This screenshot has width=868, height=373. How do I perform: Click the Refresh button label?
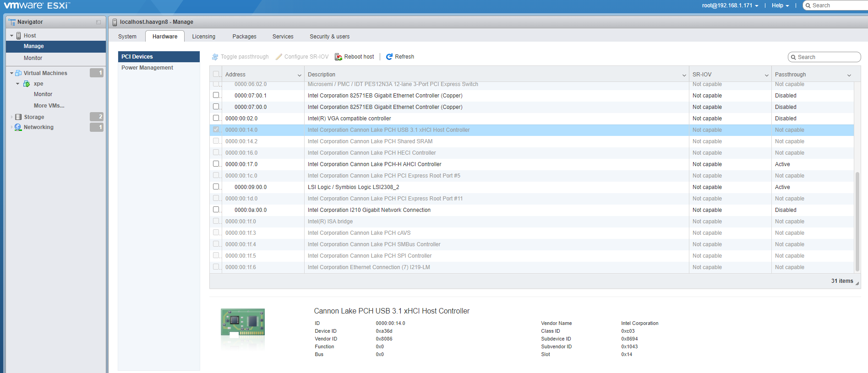tap(404, 57)
